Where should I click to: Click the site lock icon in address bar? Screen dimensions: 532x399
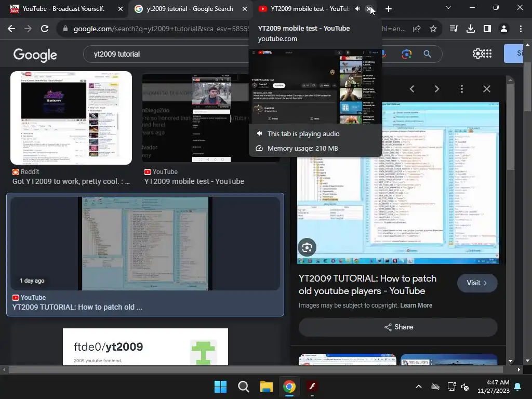click(65, 29)
